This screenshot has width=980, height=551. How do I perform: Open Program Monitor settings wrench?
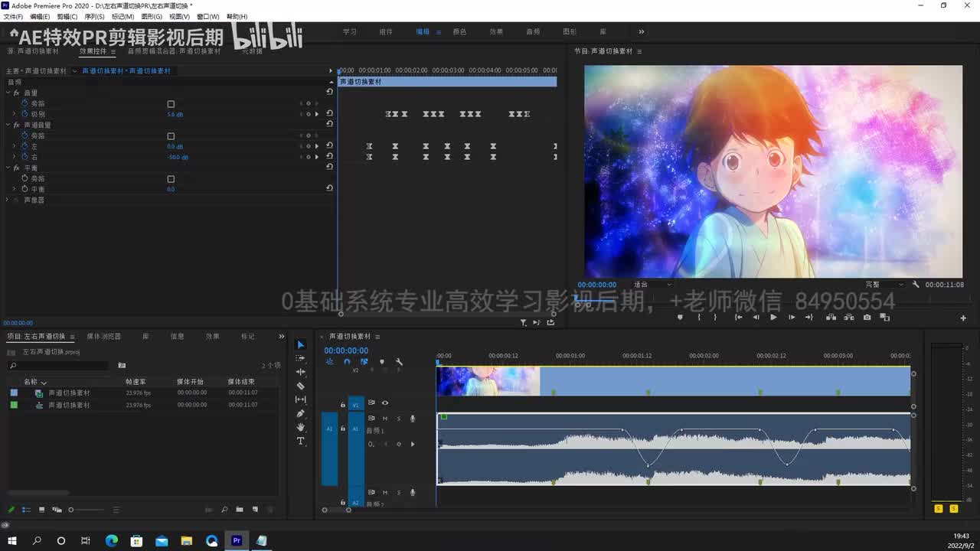pos(916,284)
